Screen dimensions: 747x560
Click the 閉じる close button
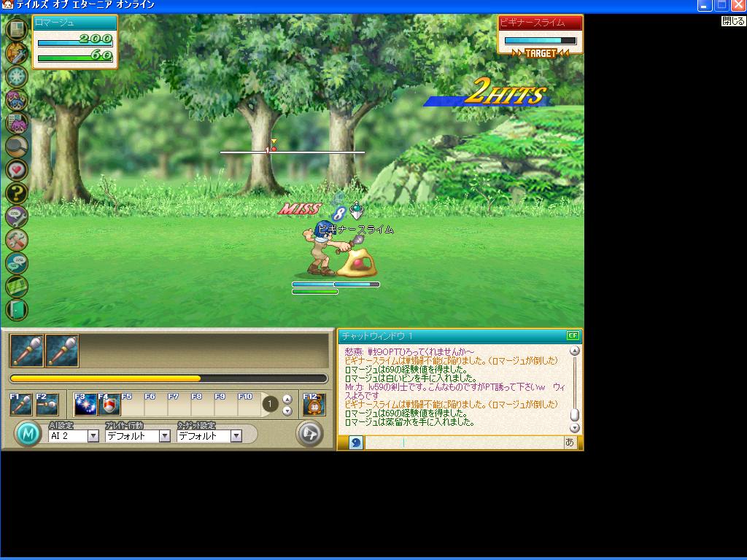(x=733, y=21)
